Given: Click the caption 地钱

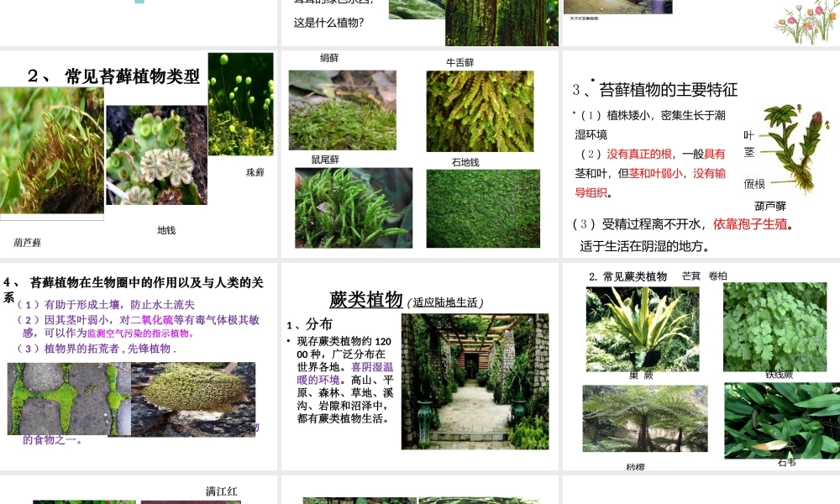Looking at the screenshot, I should click(166, 230).
